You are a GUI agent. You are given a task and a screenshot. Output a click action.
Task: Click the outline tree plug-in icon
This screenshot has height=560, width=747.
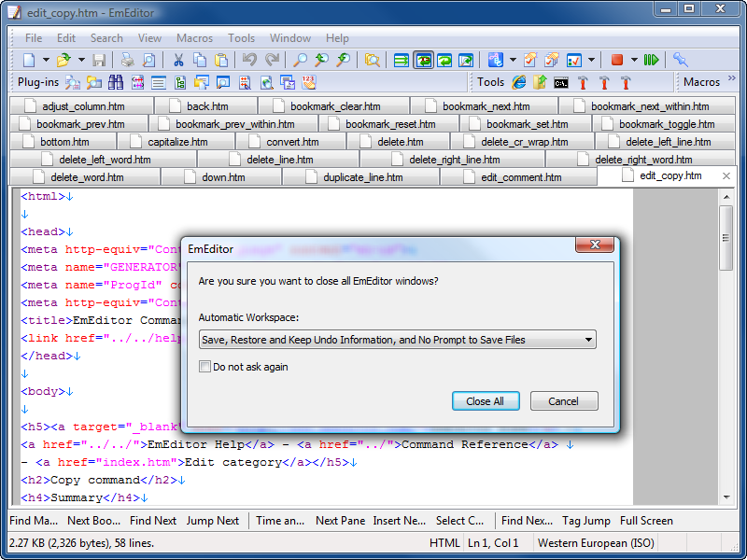coord(179,82)
